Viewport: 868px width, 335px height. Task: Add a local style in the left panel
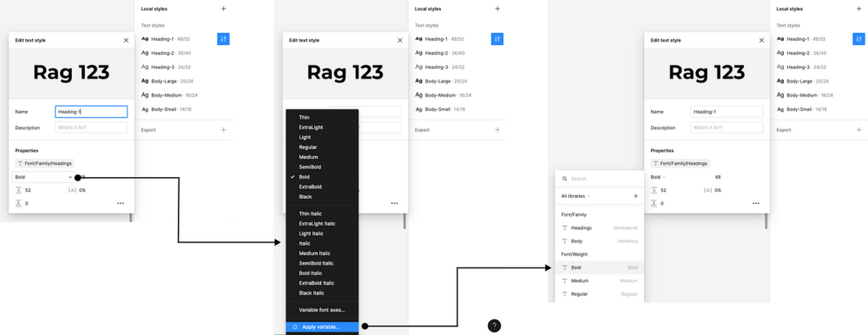(224, 9)
